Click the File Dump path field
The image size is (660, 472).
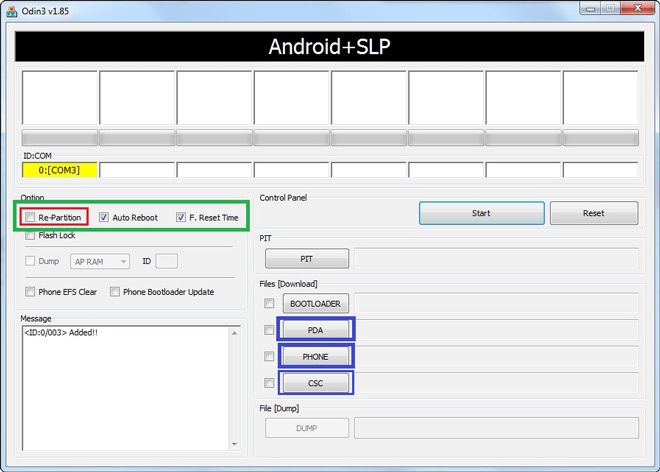(497, 428)
